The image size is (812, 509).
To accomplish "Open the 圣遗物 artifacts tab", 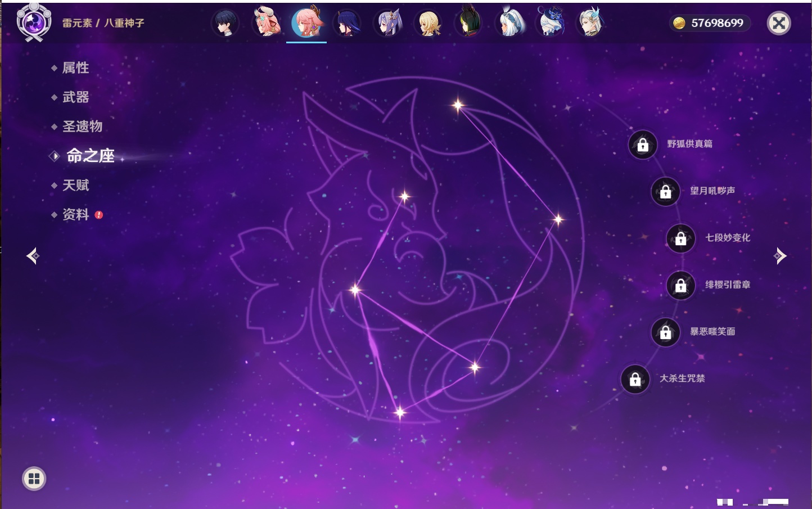I will (82, 127).
